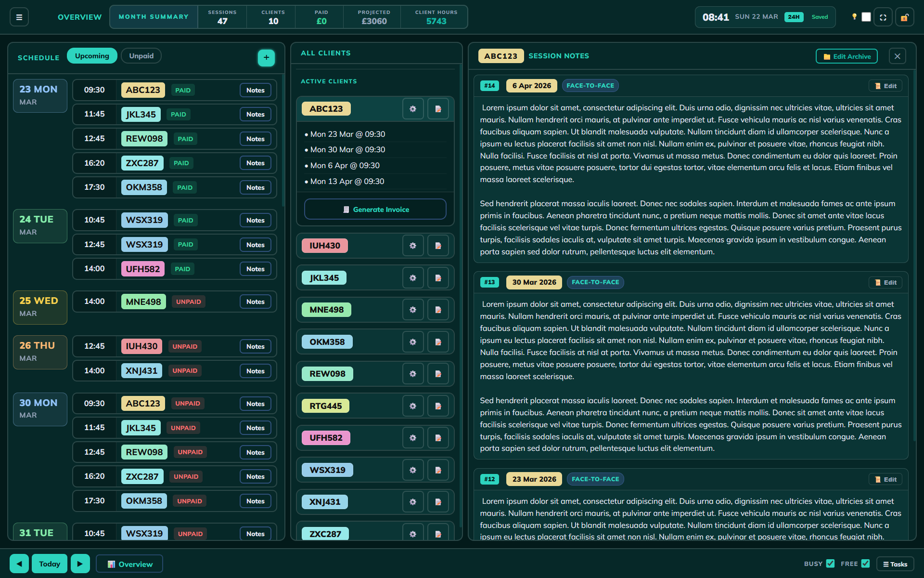Click the lightbulb icon near the clock
The image size is (924, 578).
click(x=853, y=16)
